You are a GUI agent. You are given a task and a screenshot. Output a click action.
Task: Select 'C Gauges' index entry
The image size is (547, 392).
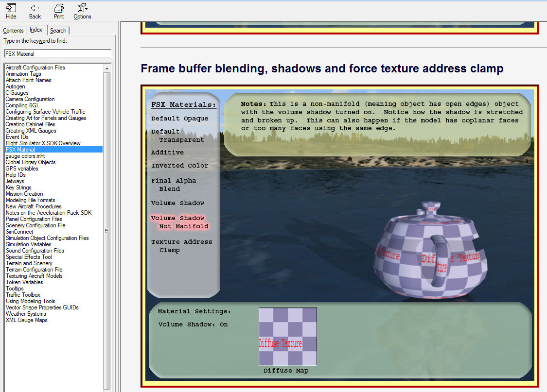tap(17, 93)
